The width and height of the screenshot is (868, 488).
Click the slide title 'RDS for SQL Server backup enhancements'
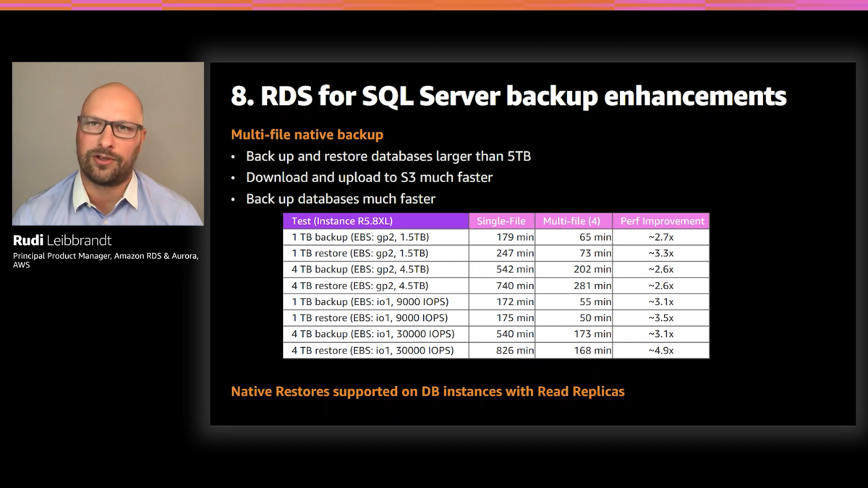[x=509, y=95]
